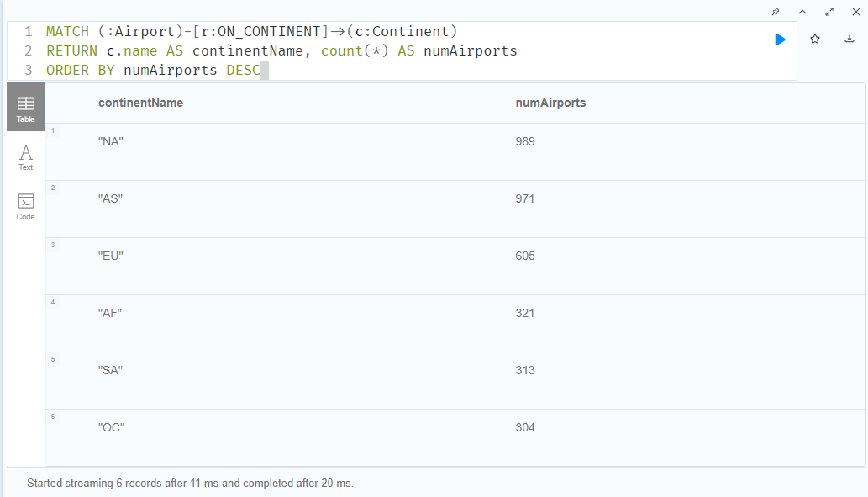Select the numAirports column header
The width and height of the screenshot is (868, 497).
[550, 103]
